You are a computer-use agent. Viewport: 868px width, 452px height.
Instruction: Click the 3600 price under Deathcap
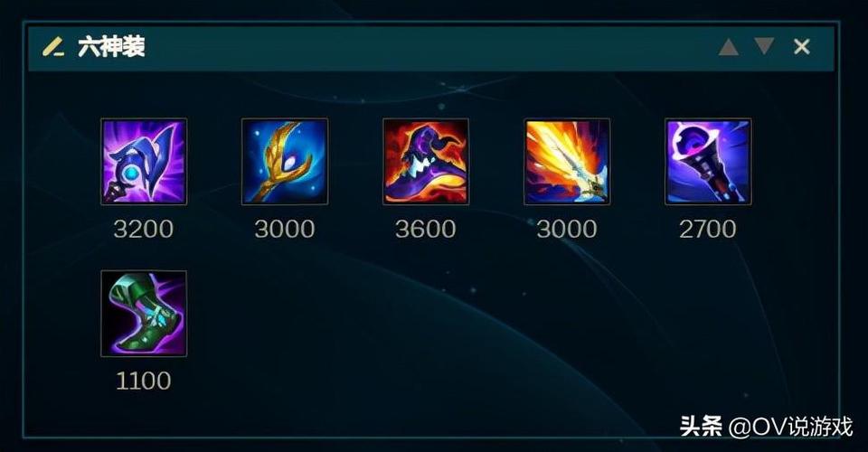point(426,229)
